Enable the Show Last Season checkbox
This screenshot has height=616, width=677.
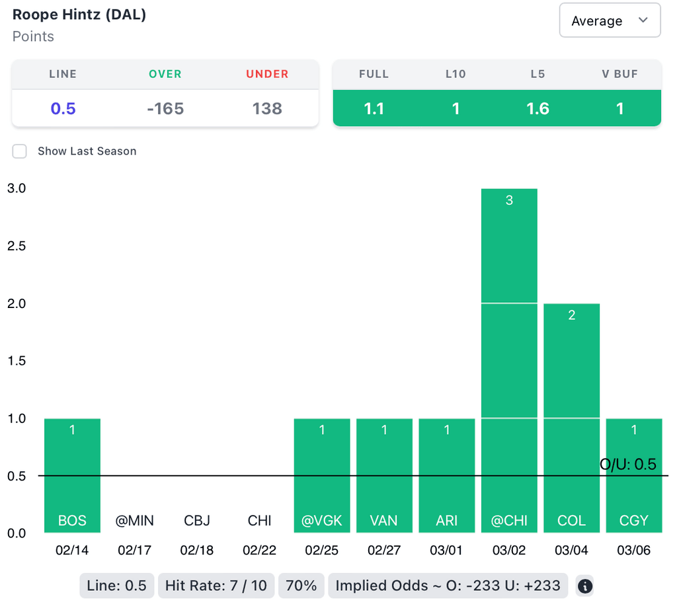tap(20, 151)
